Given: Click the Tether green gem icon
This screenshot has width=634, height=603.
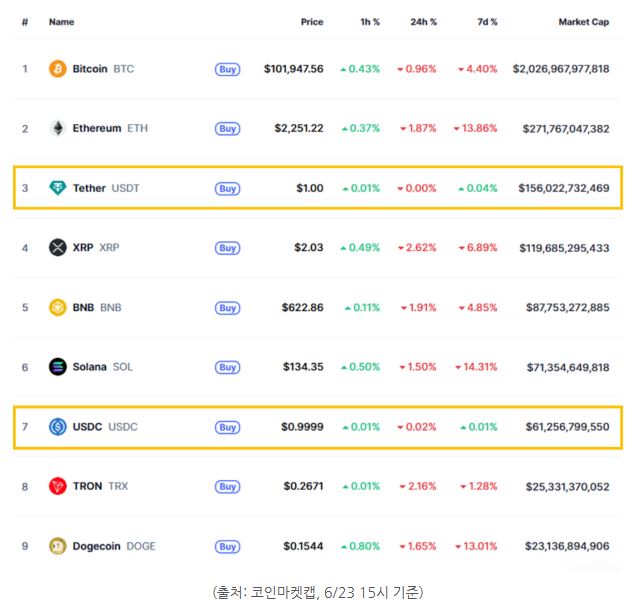Looking at the screenshot, I should click(57, 188).
